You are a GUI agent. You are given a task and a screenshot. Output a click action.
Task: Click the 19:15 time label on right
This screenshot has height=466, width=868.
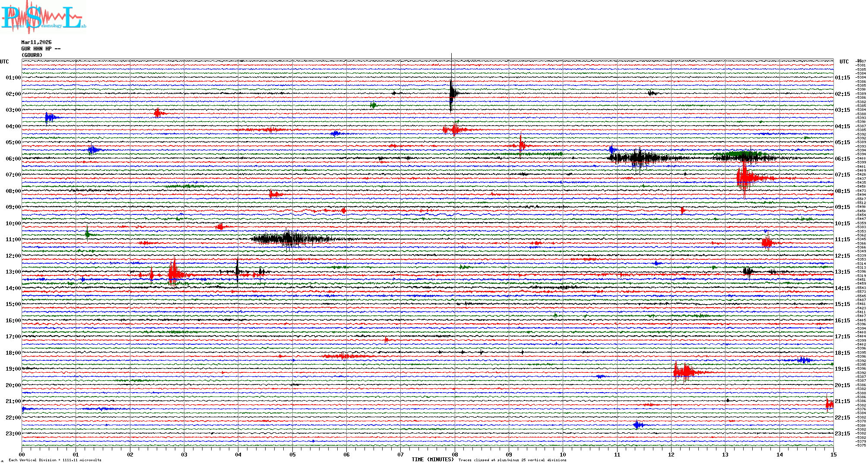pyautogui.click(x=842, y=369)
